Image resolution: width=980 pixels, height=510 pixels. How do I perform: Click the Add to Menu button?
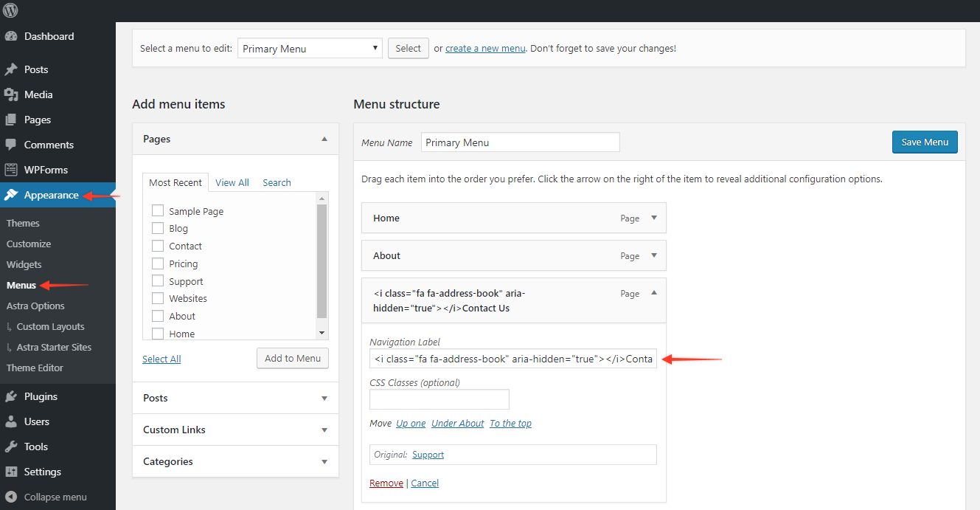coord(293,358)
